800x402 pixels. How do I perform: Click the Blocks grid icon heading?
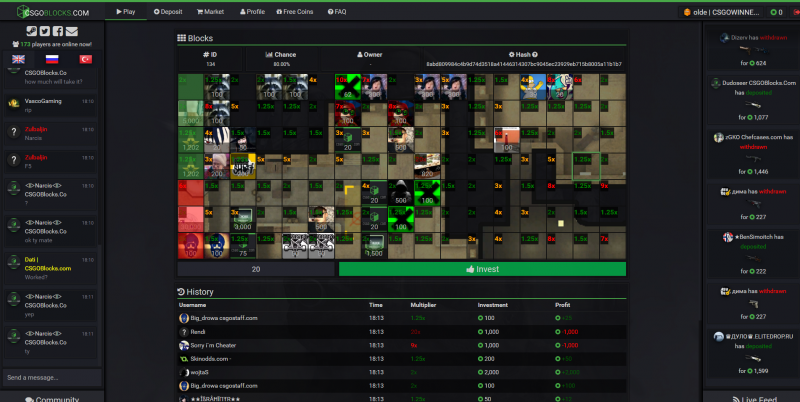coord(181,38)
